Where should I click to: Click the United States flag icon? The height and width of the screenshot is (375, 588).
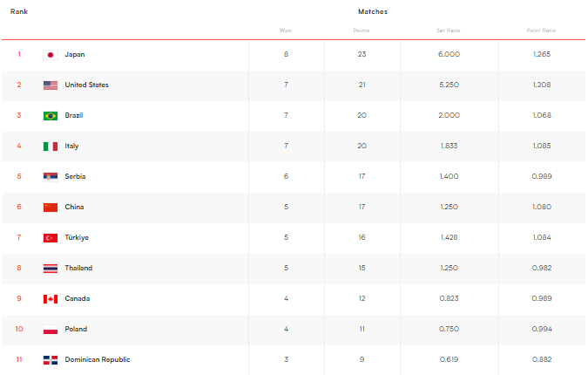point(51,85)
